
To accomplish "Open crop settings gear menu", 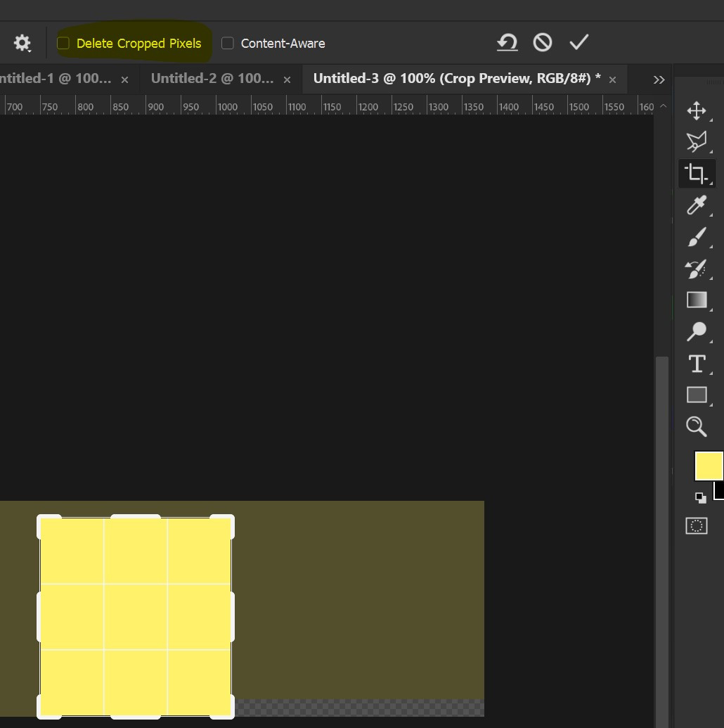I will click(x=22, y=44).
